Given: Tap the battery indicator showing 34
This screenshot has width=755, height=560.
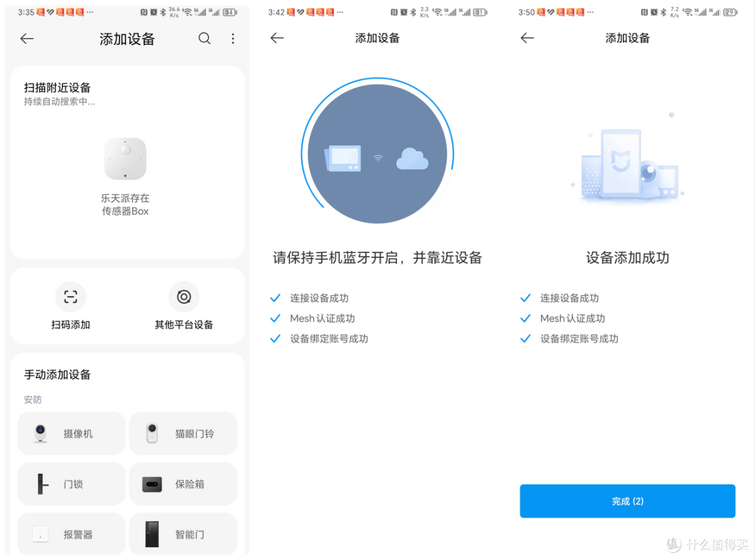Looking at the screenshot, I should click(230, 13).
